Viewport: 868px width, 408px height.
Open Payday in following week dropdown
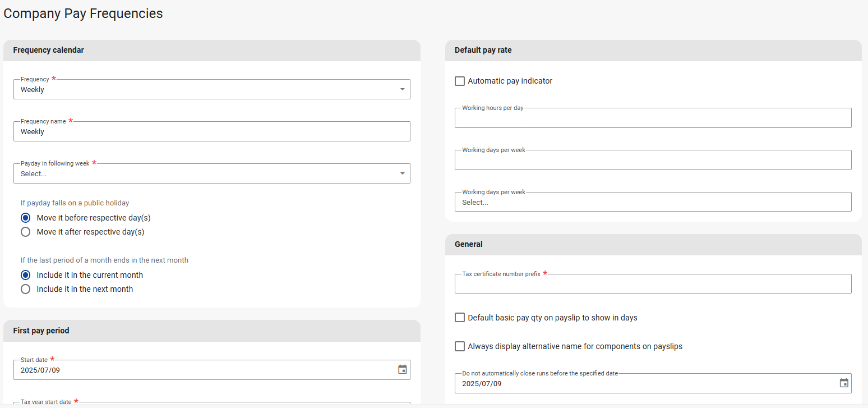point(211,173)
